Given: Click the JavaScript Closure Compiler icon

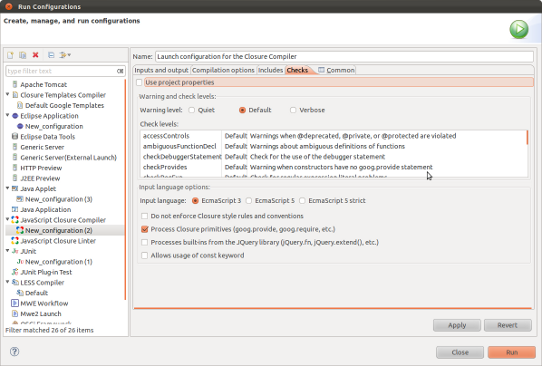Looking at the screenshot, I should click(15, 220).
